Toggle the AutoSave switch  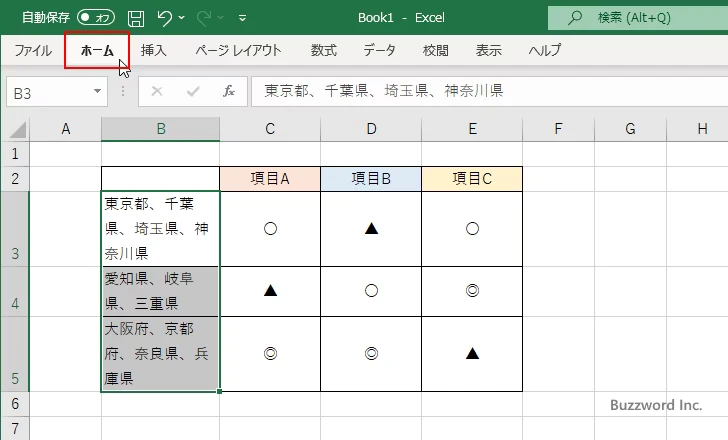click(96, 18)
